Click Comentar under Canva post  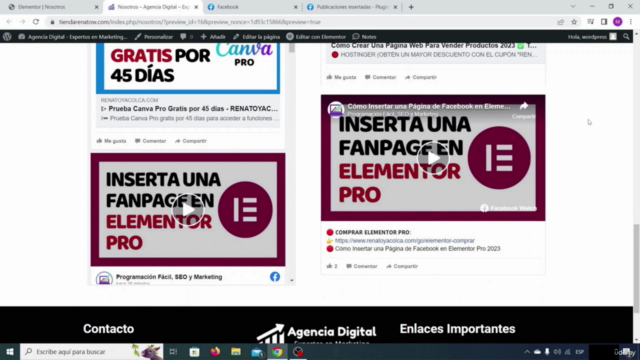151,141
